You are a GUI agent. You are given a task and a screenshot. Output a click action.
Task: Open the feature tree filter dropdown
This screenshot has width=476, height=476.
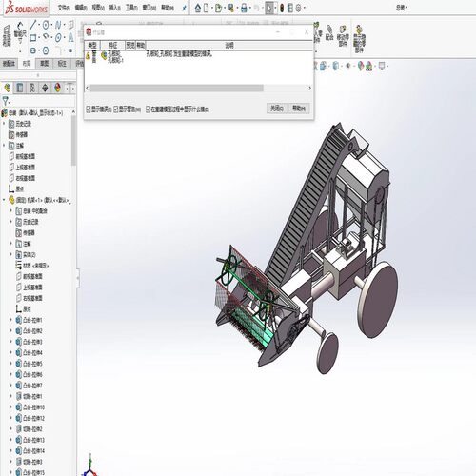click(6, 101)
